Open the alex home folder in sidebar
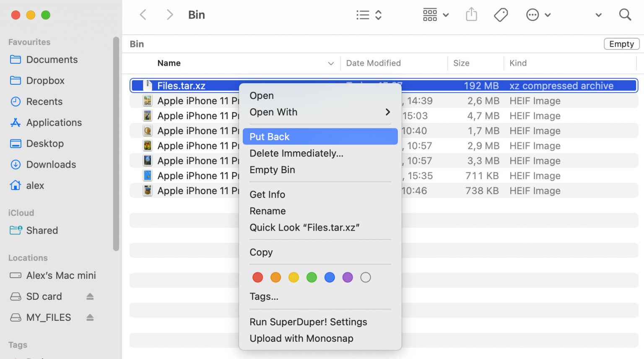 tap(35, 185)
